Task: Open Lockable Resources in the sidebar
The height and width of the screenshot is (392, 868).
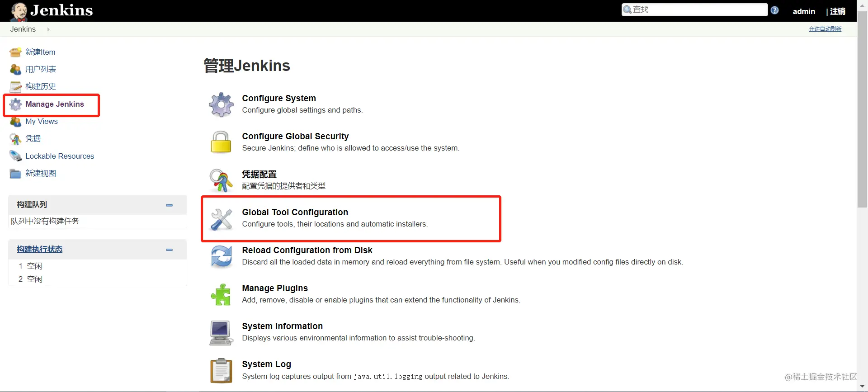Action: click(60, 156)
